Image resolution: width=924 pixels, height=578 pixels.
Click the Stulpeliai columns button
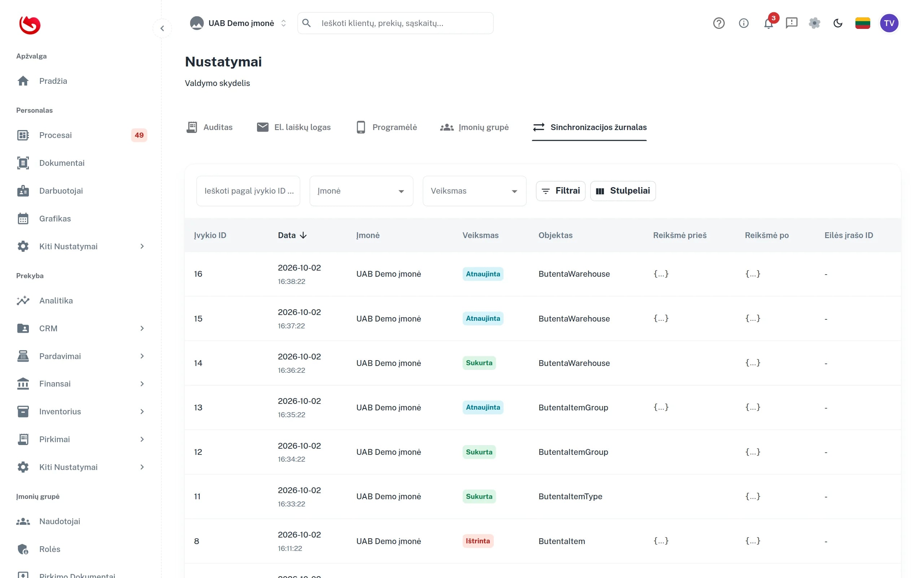tap(623, 191)
